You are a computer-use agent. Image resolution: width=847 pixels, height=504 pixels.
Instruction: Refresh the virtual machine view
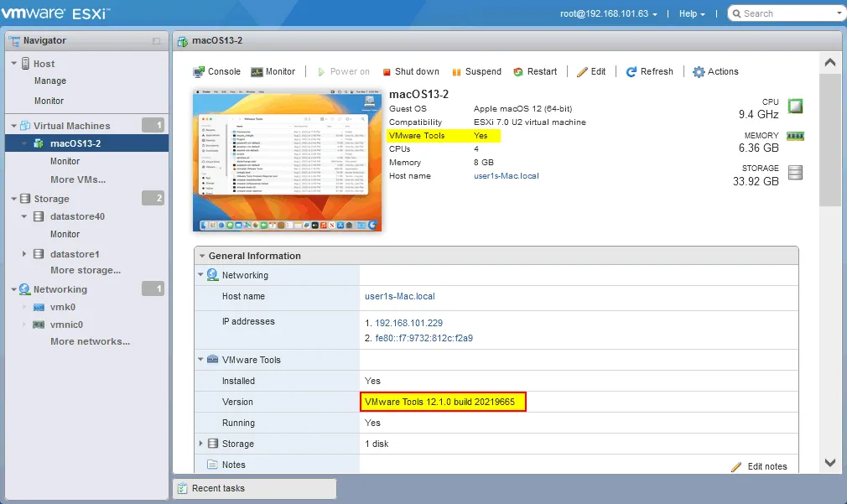tap(631, 72)
